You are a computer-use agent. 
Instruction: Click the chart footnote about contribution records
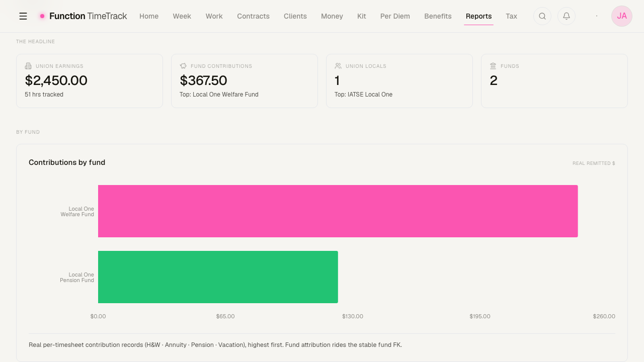[x=215, y=345]
